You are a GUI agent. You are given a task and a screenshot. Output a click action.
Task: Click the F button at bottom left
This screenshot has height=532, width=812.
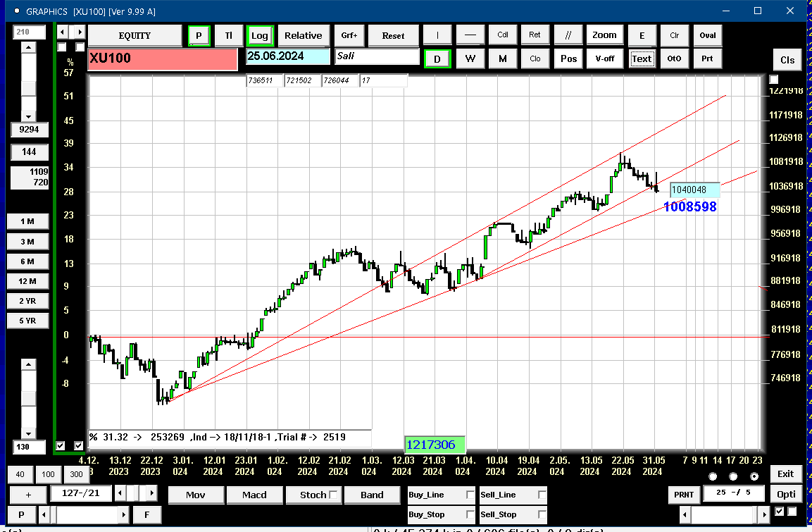click(x=147, y=514)
